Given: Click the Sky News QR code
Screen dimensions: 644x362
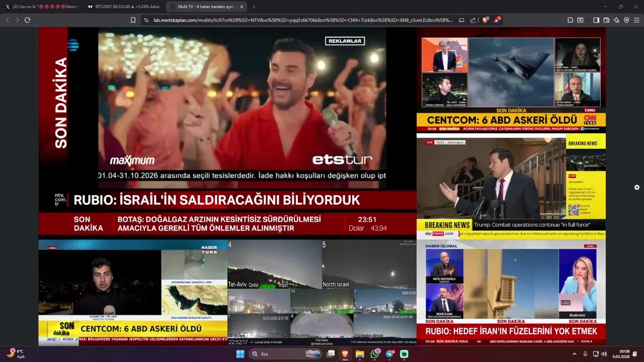Looking at the screenshot, I should (574, 210).
